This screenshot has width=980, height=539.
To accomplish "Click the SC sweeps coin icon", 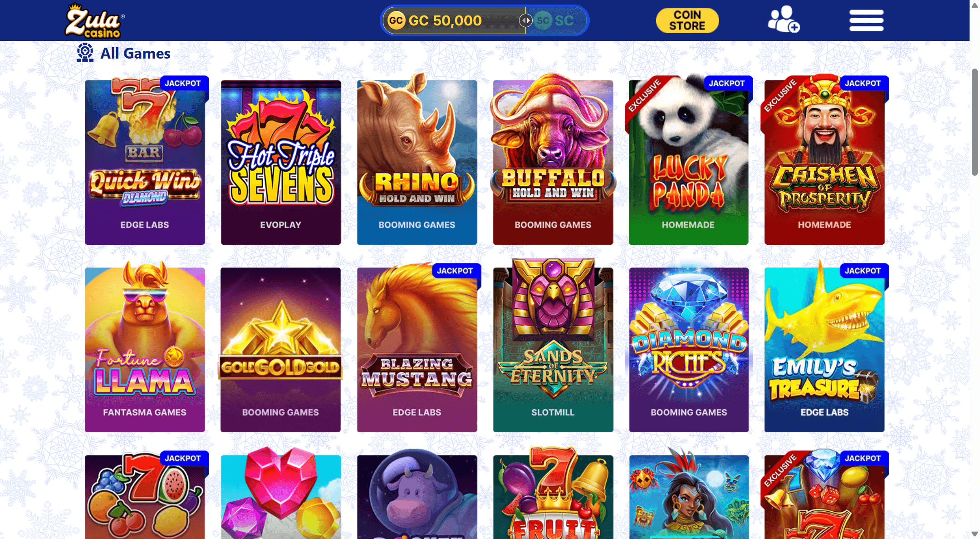I will point(543,20).
